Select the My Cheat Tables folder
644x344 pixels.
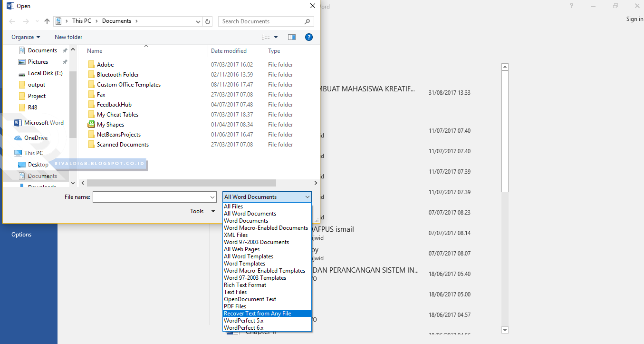point(117,115)
